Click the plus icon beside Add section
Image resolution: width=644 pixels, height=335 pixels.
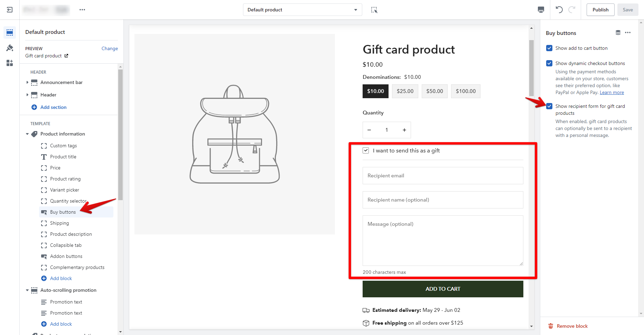pos(34,107)
